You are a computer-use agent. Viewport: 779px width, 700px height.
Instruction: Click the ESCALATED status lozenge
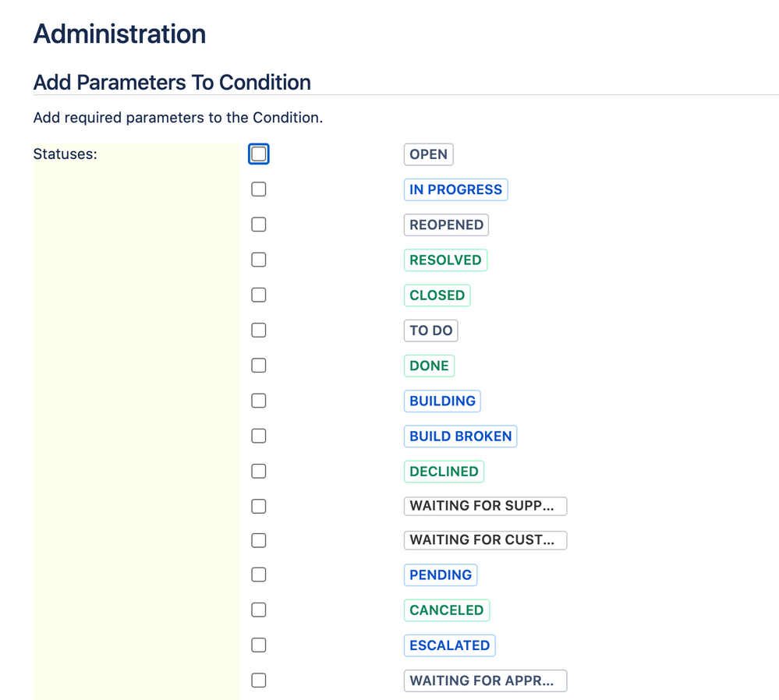(449, 645)
